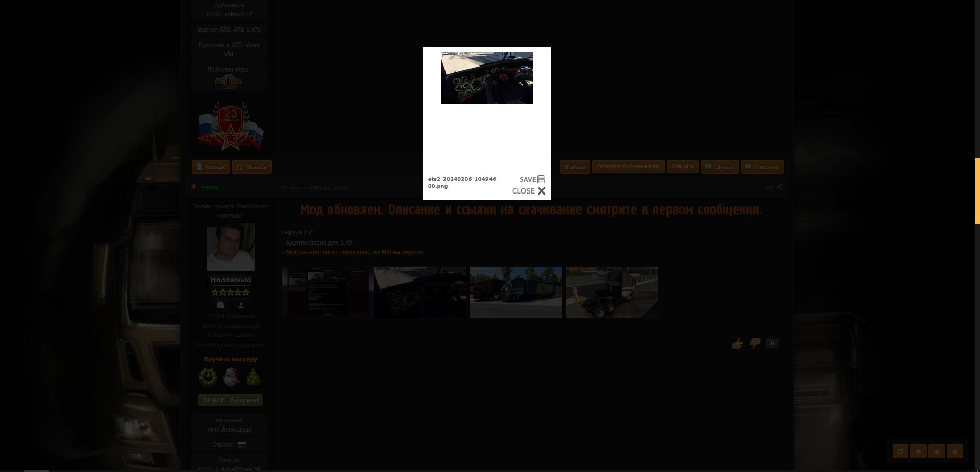The image size is (980, 472).
Task: Click the В видео button
Action: (574, 167)
